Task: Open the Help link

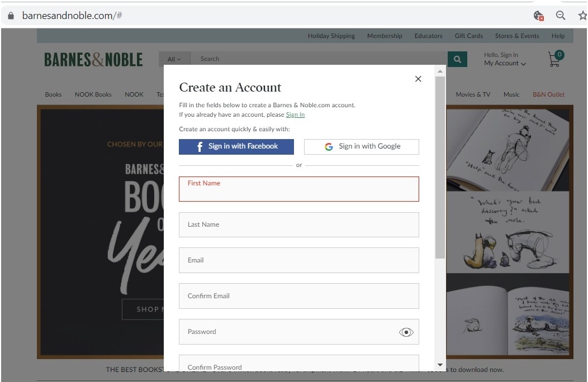Action: [x=558, y=36]
